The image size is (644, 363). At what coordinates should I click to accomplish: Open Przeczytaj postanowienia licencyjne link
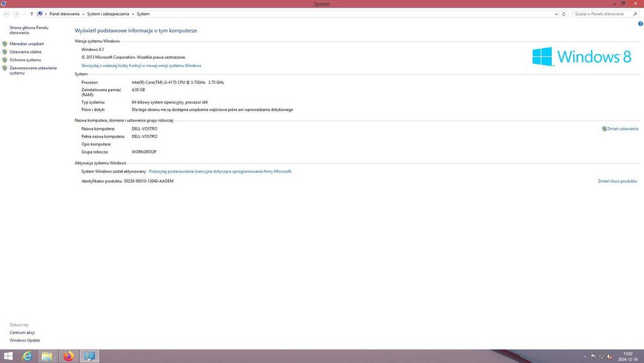coord(220,172)
